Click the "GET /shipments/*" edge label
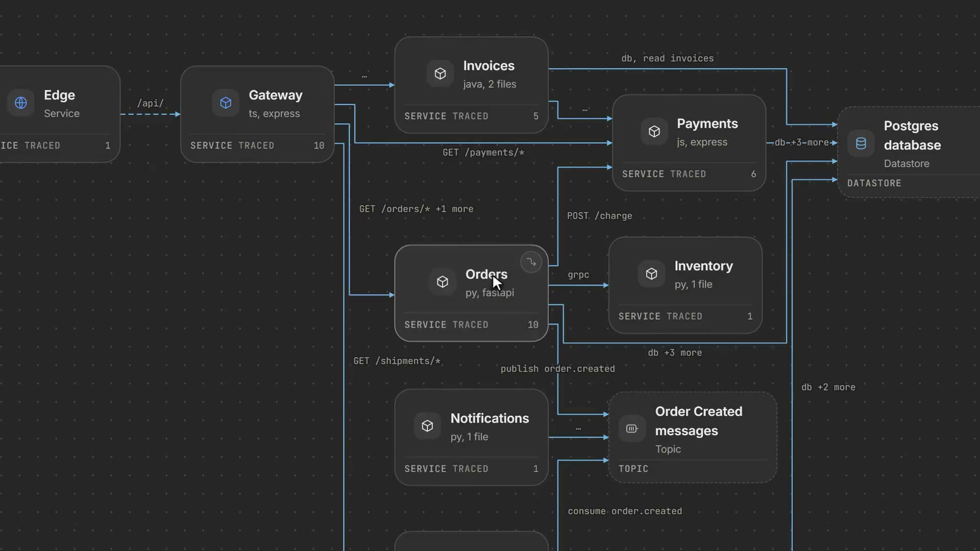Viewport: 980px width, 551px height. tap(397, 361)
